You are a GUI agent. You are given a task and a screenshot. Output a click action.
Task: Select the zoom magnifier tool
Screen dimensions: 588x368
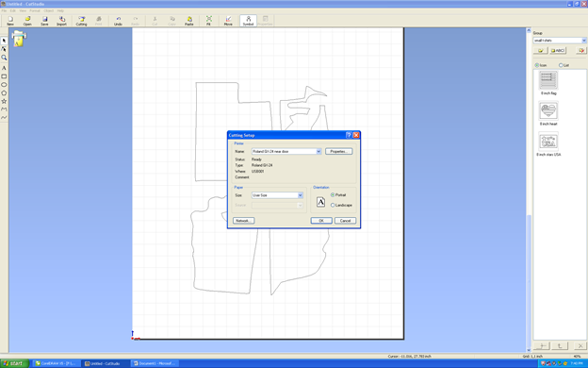click(4, 58)
